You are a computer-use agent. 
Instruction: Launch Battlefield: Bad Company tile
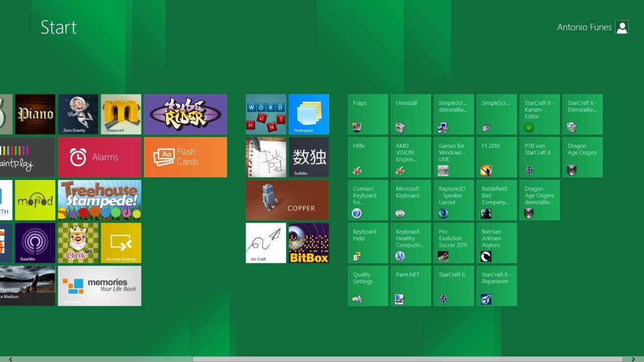(497, 200)
